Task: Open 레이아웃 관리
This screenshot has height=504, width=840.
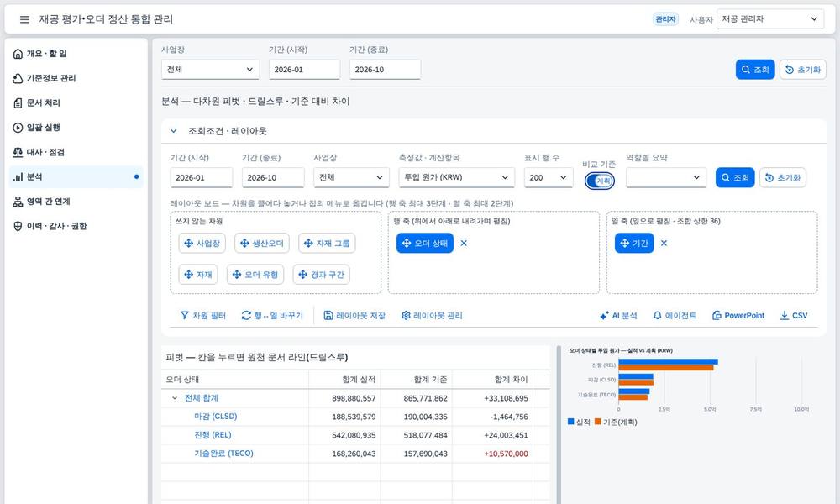Action: (x=432, y=316)
